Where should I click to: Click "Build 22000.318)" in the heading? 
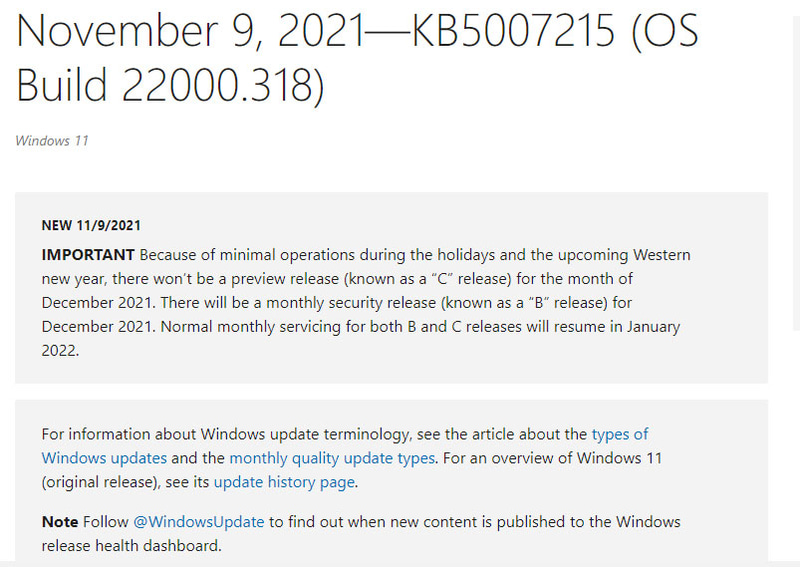[170, 86]
